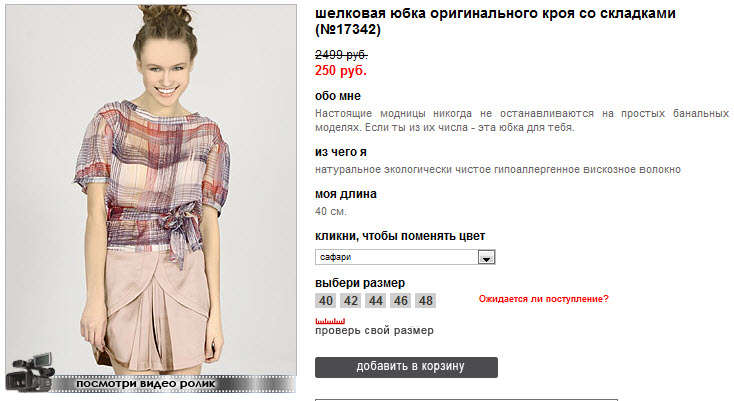This screenshot has height=401, width=734.
Task: Click the crossed-out 2499 руб. price
Action: 341,55
